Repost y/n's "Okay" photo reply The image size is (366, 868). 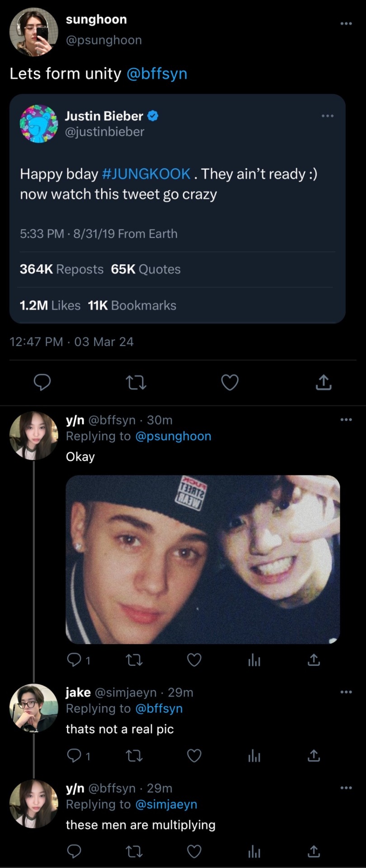(x=134, y=660)
